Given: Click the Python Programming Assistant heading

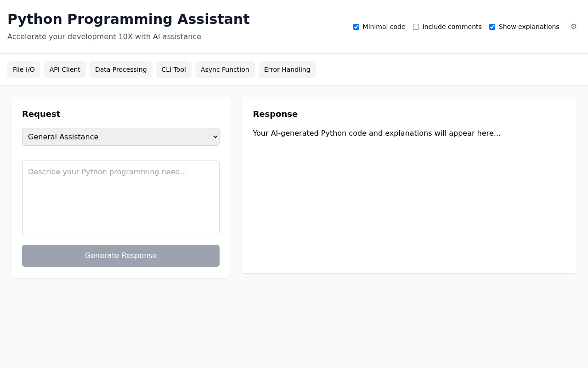Looking at the screenshot, I should [129, 19].
